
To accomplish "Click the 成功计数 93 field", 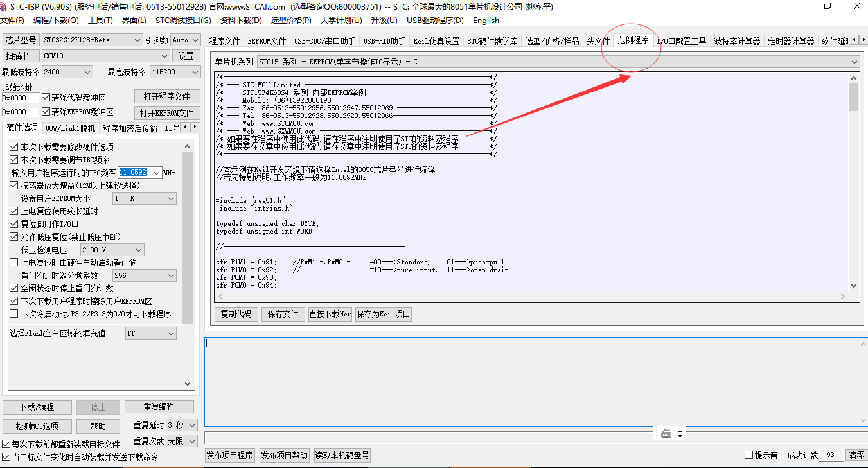I will tap(831, 455).
